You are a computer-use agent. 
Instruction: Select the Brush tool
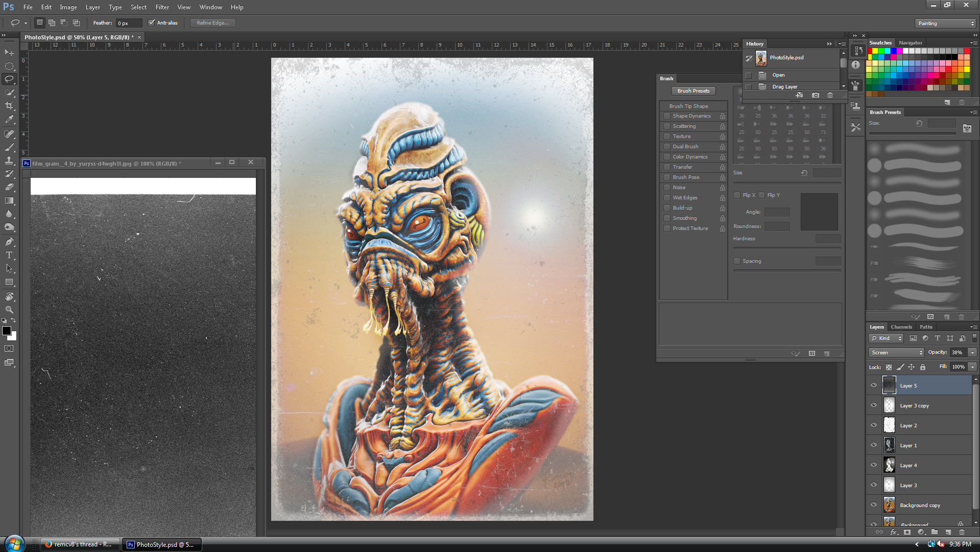tap(9, 147)
